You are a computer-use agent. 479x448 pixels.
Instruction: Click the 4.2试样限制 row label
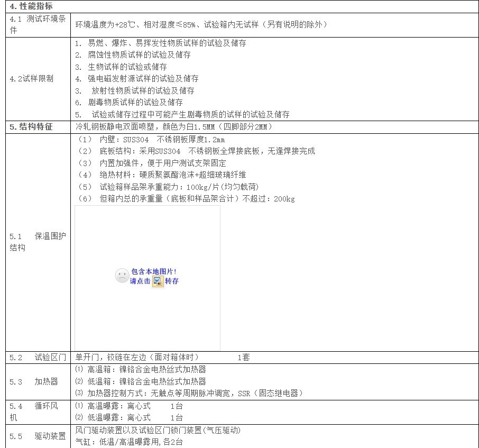pos(31,79)
